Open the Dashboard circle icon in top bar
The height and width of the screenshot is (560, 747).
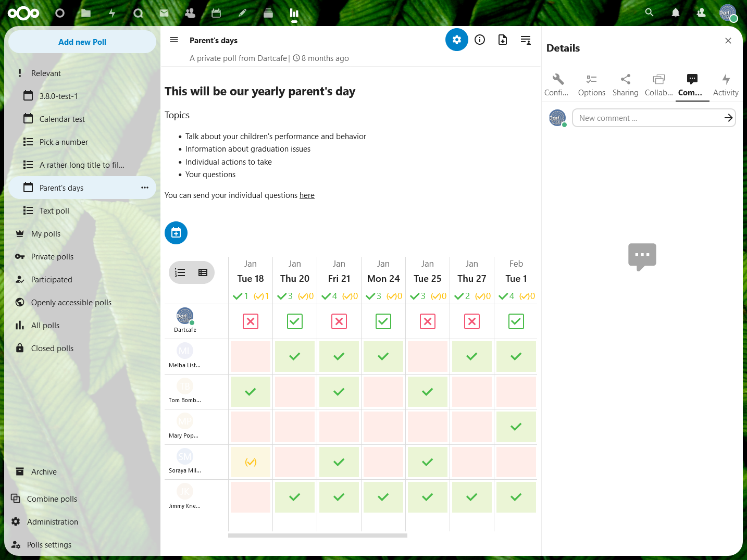tap(60, 13)
